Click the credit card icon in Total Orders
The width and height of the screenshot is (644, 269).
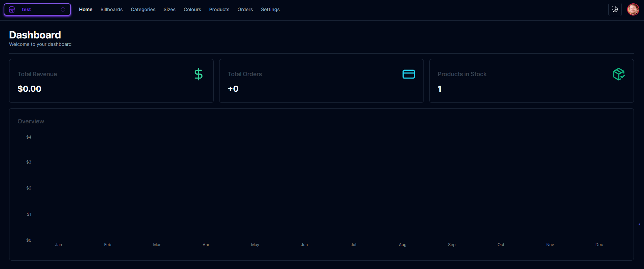coord(408,74)
